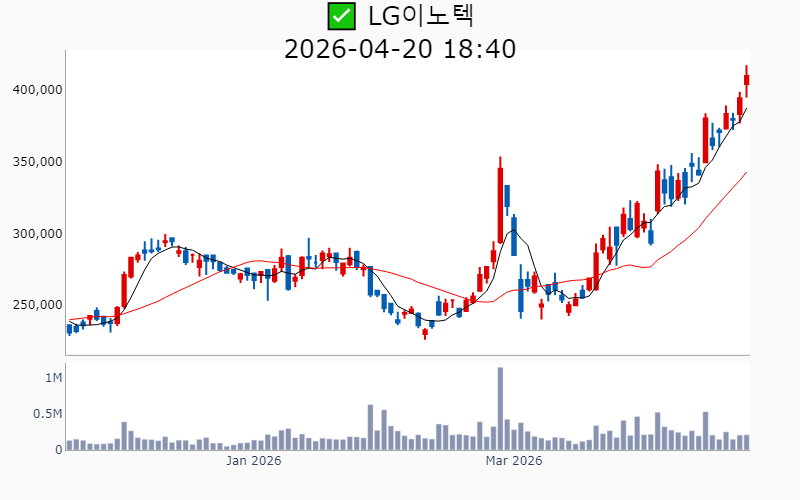This screenshot has height=500, width=800.
Task: Click the 300,000 price axis label
Action: pyautogui.click(x=37, y=234)
